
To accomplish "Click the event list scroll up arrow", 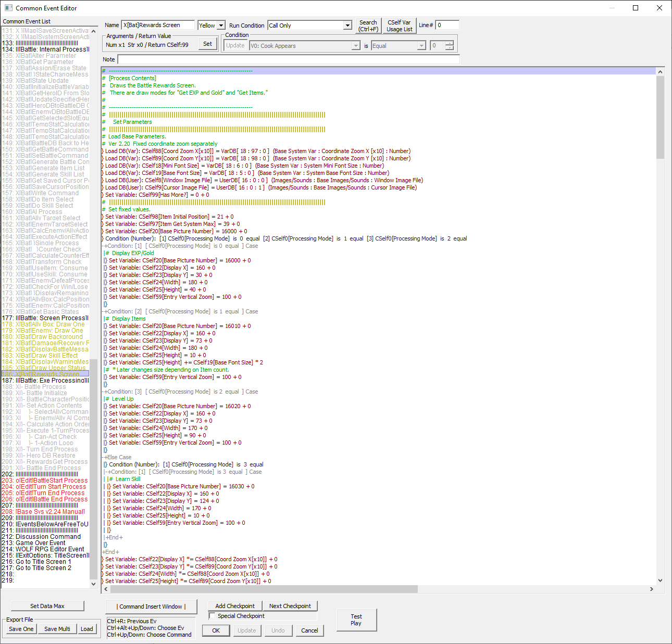I will coord(94,31).
